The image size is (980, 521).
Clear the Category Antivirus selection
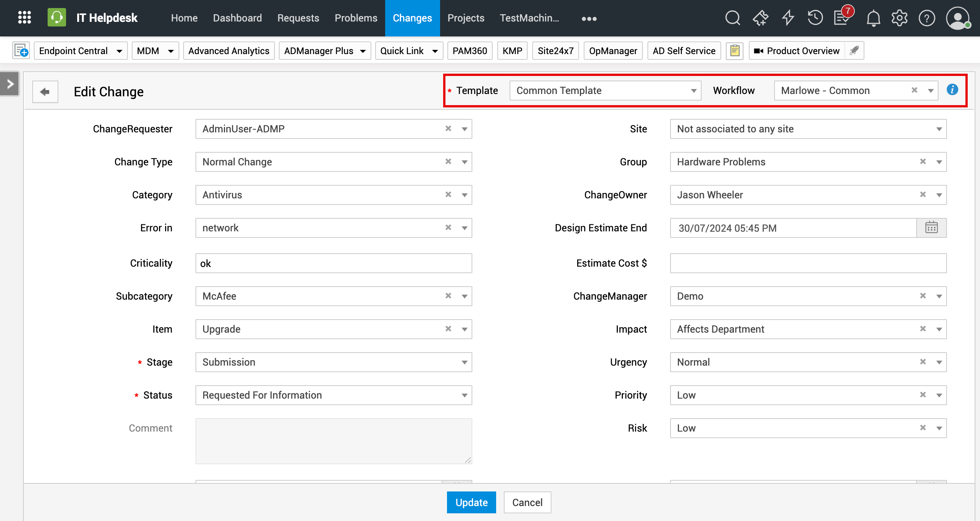[448, 195]
